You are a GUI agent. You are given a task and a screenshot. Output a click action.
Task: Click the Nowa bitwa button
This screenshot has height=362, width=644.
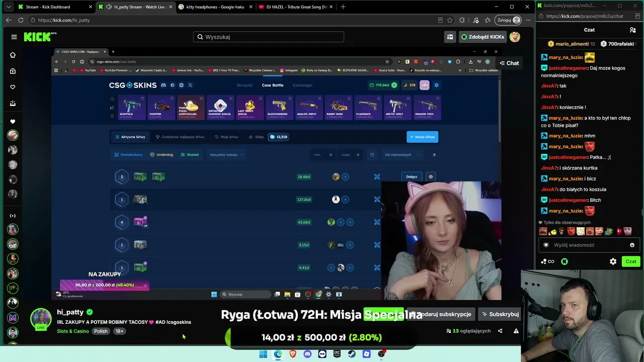422,137
